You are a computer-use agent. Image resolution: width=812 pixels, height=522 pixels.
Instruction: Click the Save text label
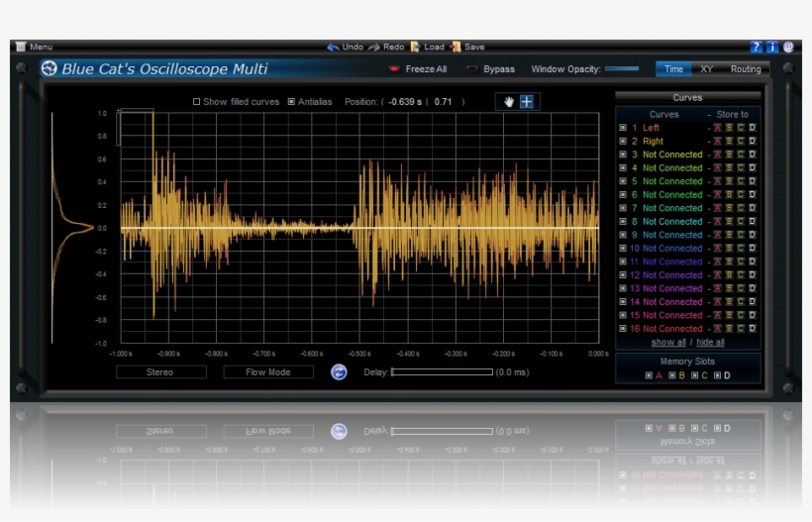(474, 48)
